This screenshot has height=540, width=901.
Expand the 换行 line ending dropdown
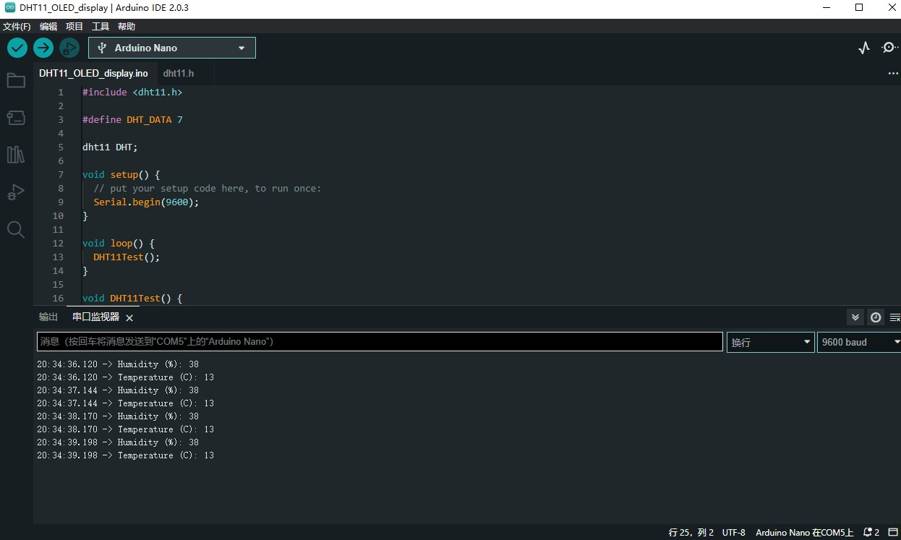770,342
